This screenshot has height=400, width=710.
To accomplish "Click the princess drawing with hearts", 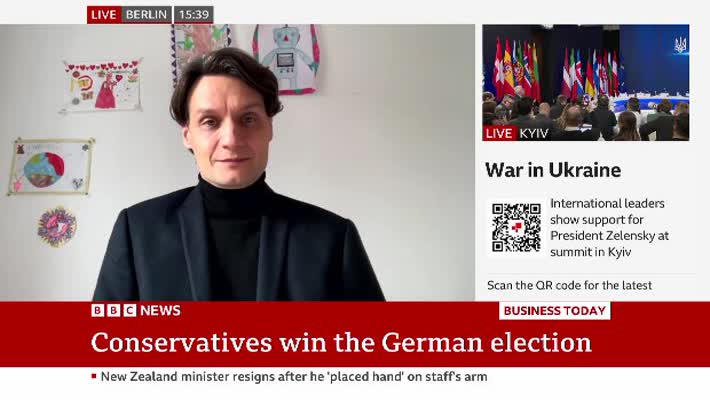I will coord(102,86).
